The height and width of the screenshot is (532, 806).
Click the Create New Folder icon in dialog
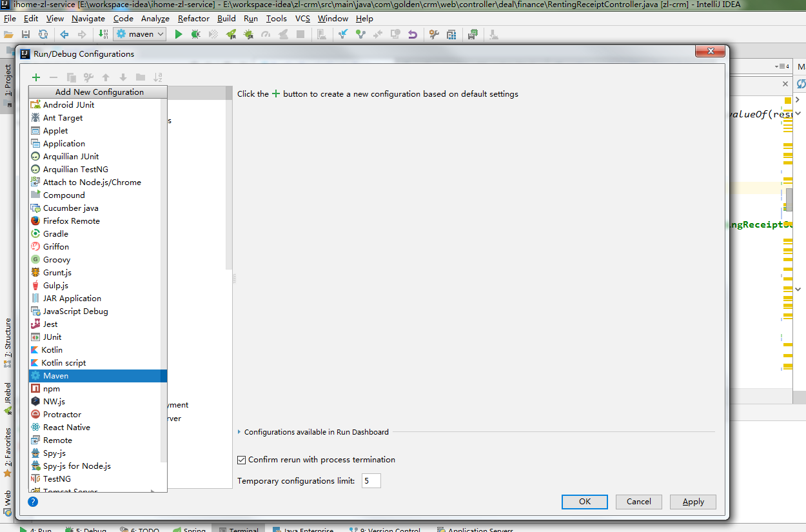141,77
